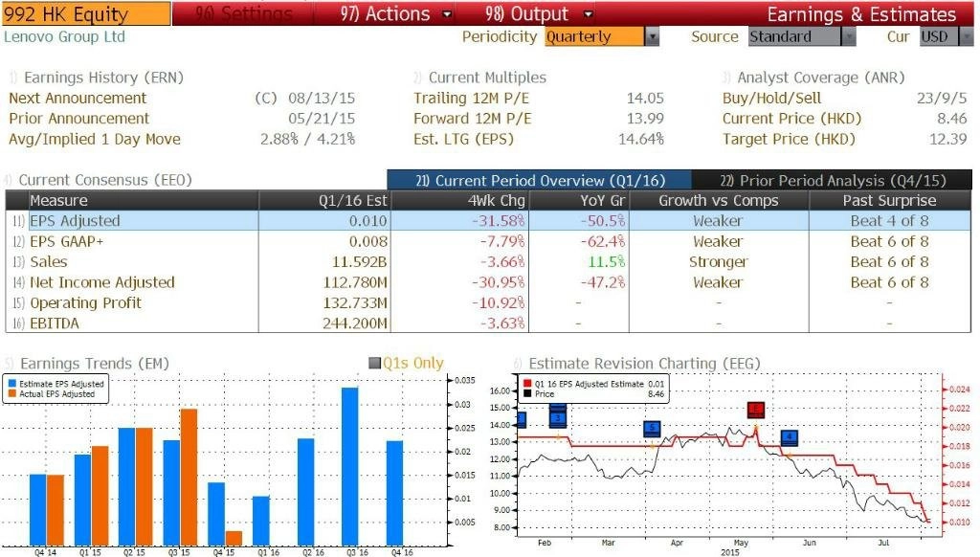This screenshot has height=557, width=980.
Task: Toggle the Q1s Only checkbox
Action: [x=375, y=364]
